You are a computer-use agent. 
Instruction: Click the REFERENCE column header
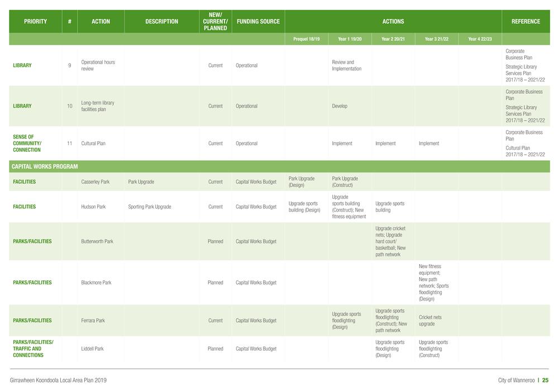(525, 21)
